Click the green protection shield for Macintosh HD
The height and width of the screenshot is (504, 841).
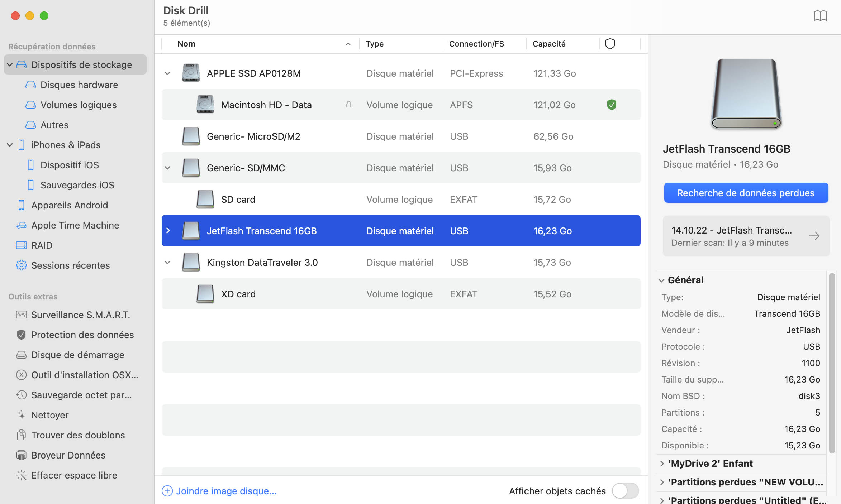click(x=612, y=105)
